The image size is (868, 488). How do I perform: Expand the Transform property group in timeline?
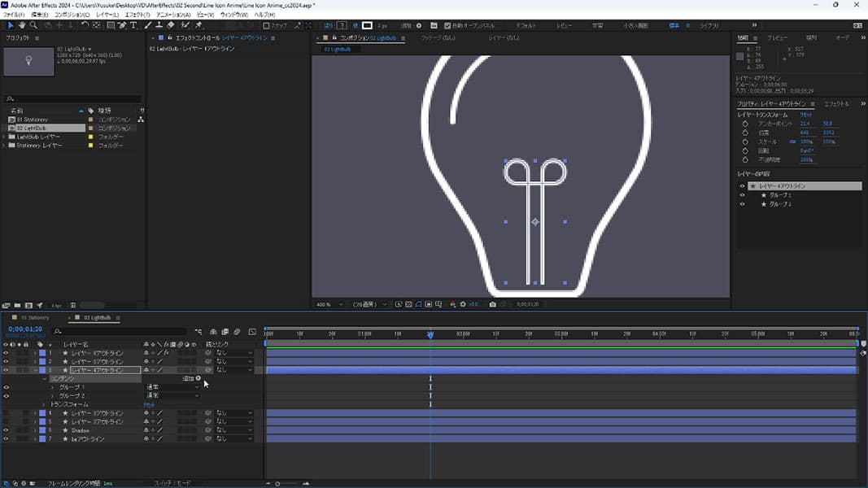click(x=44, y=404)
